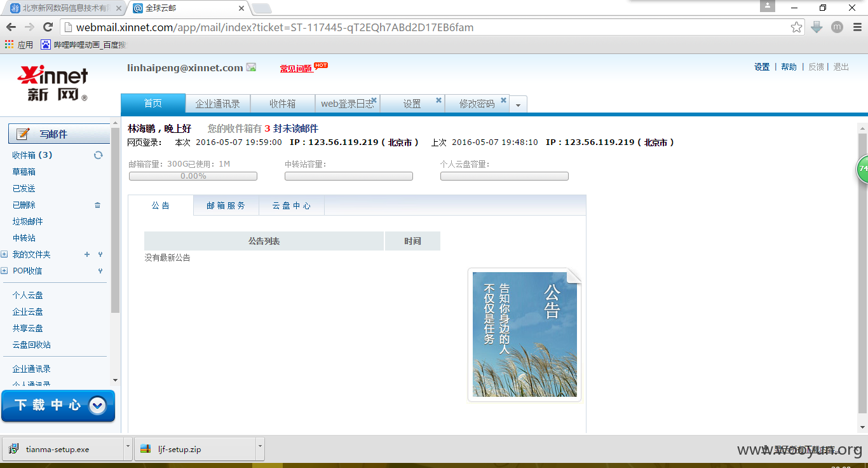Image resolution: width=868 pixels, height=468 pixels.
Task: Select the 公告 panel tab
Action: [x=161, y=205]
